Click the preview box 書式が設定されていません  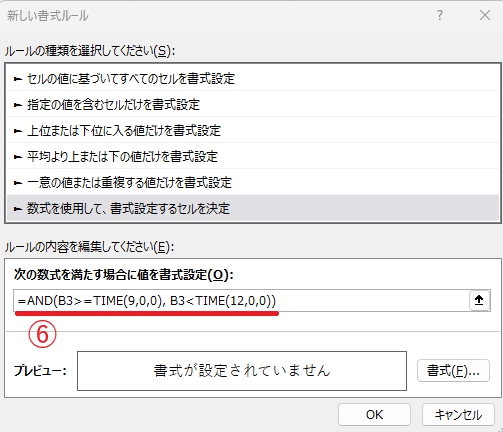[x=242, y=371]
